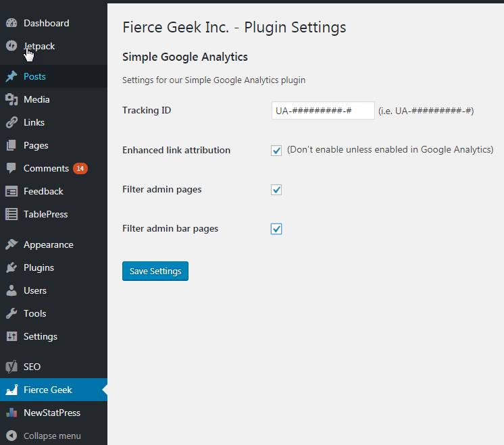Image resolution: width=504 pixels, height=445 pixels.
Task: Click the Tools wrench icon
Action: coord(11,313)
